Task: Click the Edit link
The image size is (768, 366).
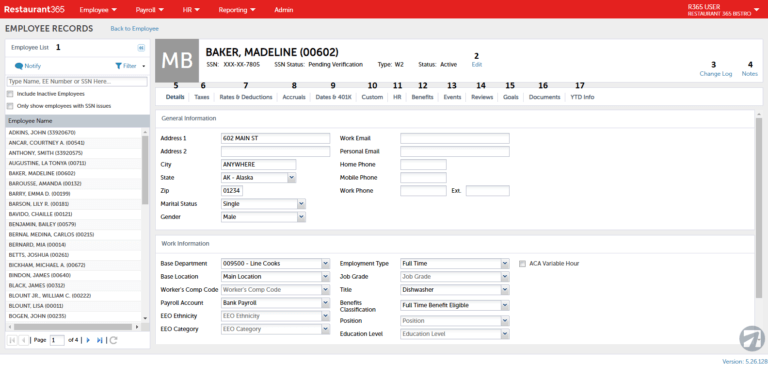Action: (477, 64)
